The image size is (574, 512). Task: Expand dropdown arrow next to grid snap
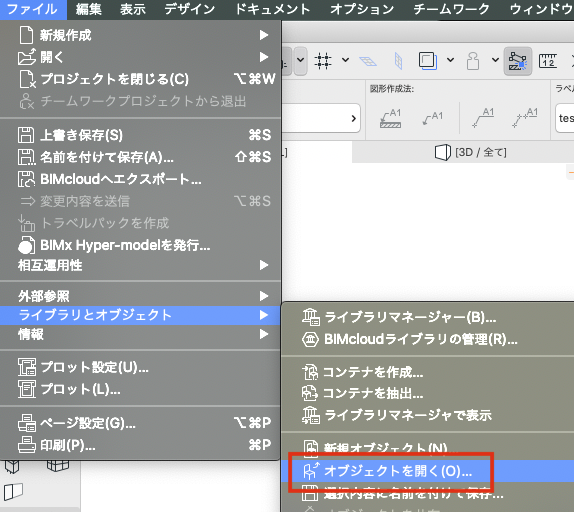coord(345,60)
